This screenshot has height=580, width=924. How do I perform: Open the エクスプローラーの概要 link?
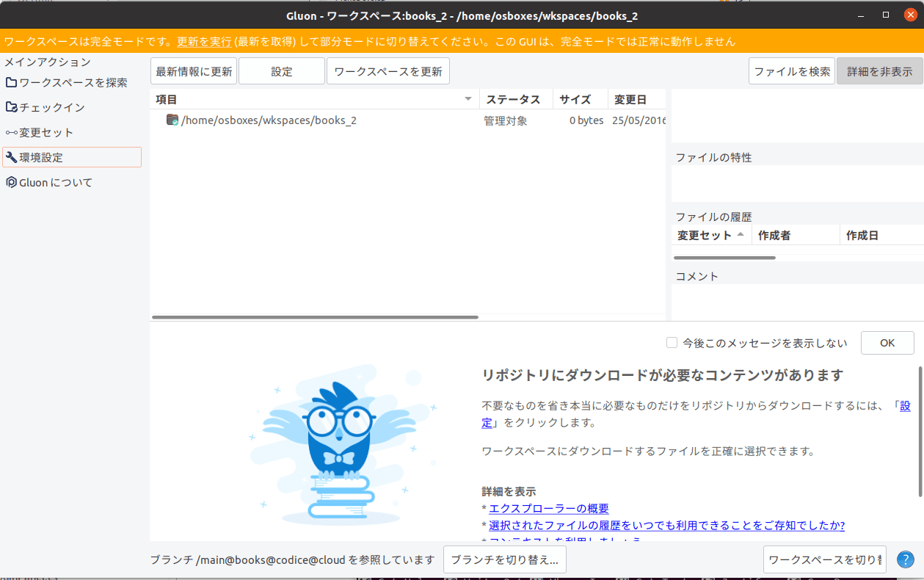tap(549, 508)
